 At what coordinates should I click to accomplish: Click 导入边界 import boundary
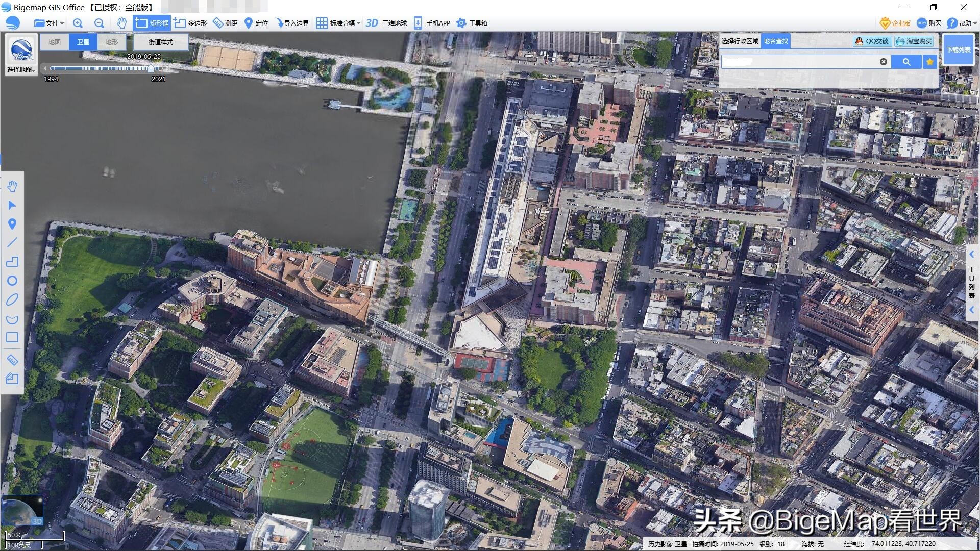292,23
